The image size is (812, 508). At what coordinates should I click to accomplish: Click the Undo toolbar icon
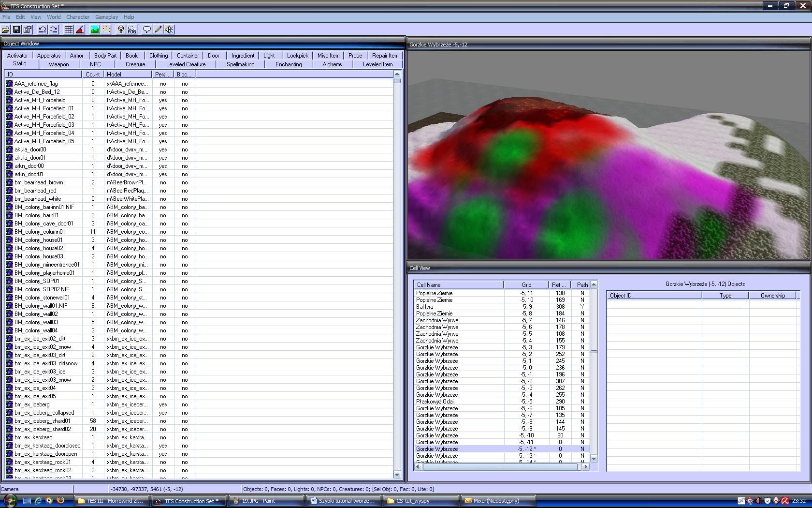pos(43,30)
